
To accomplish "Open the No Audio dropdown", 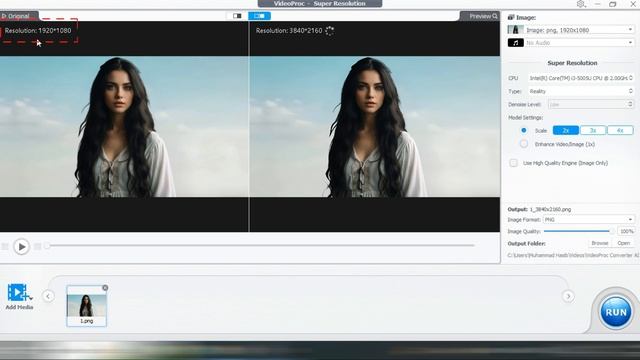I will tap(580, 42).
